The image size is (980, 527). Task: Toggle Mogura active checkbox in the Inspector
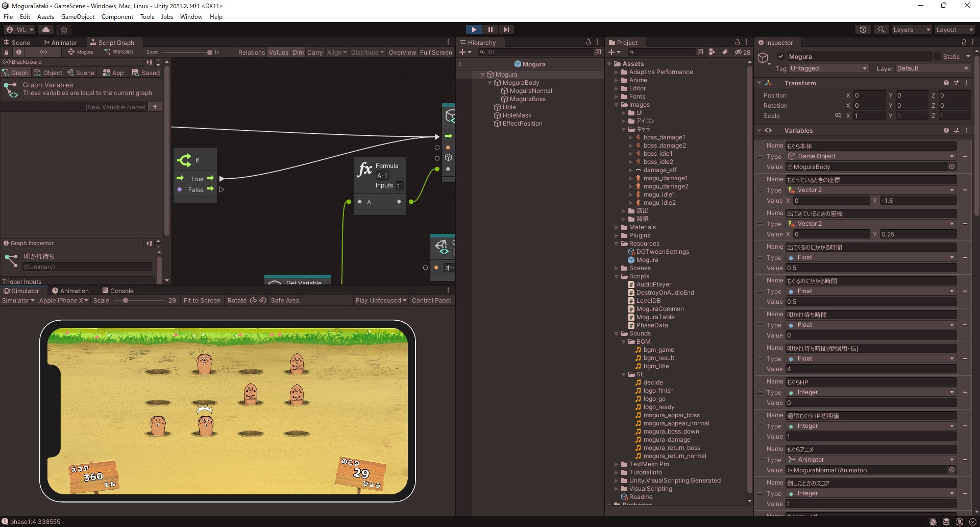tap(780, 56)
